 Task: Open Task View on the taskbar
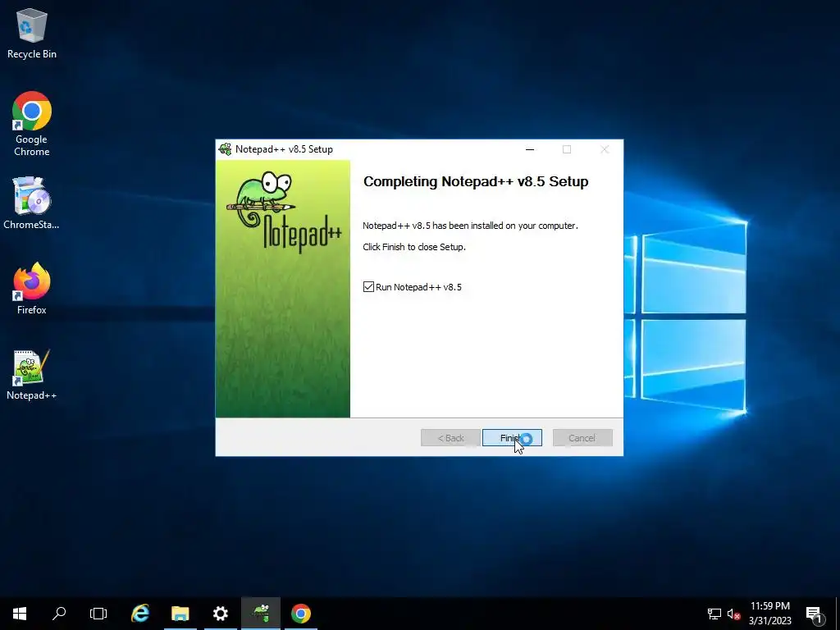click(98, 614)
